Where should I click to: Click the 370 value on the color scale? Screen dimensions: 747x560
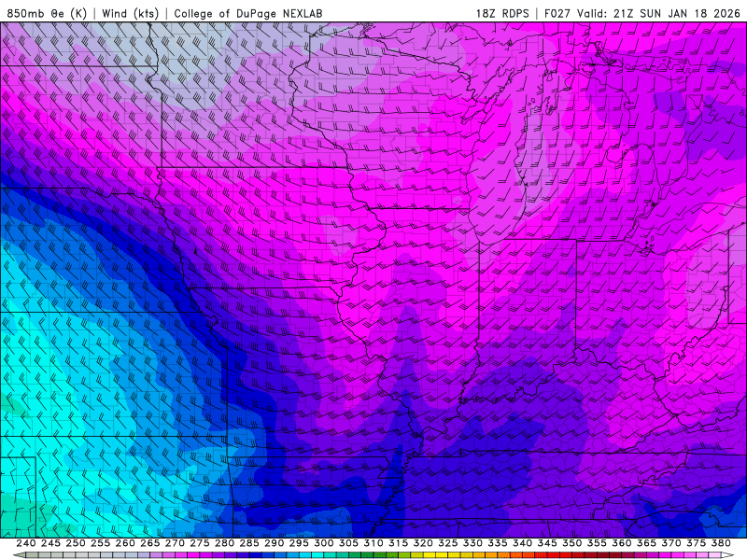[671, 543]
